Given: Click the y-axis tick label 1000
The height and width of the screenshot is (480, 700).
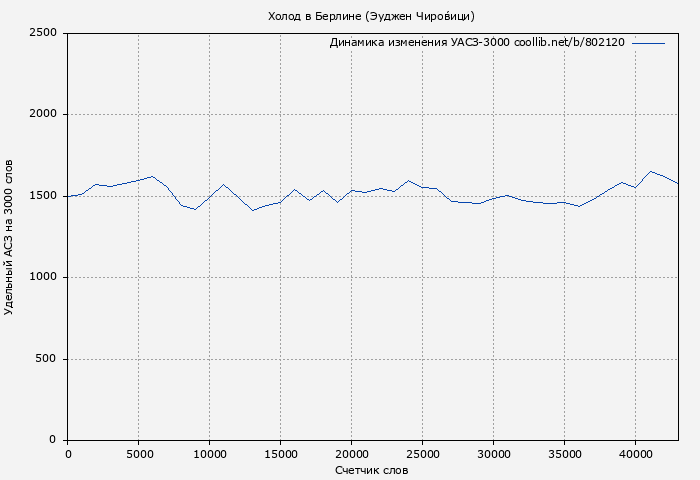Looking at the screenshot, I should (x=45, y=277).
